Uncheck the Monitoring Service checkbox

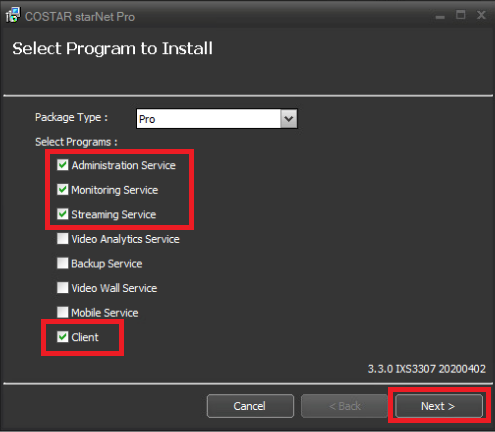[63, 190]
